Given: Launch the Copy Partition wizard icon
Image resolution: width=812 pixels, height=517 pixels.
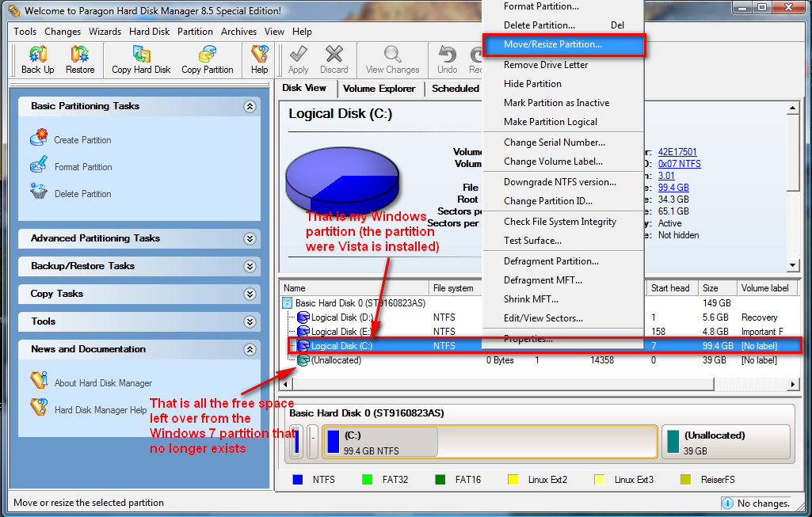Looking at the screenshot, I should (207, 54).
